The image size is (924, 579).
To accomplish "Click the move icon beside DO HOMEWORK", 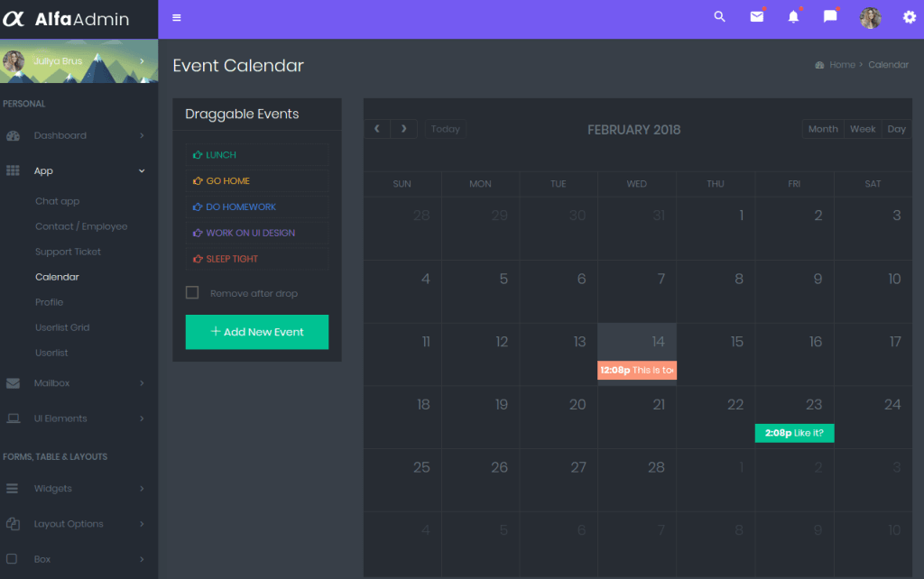I will coord(198,207).
